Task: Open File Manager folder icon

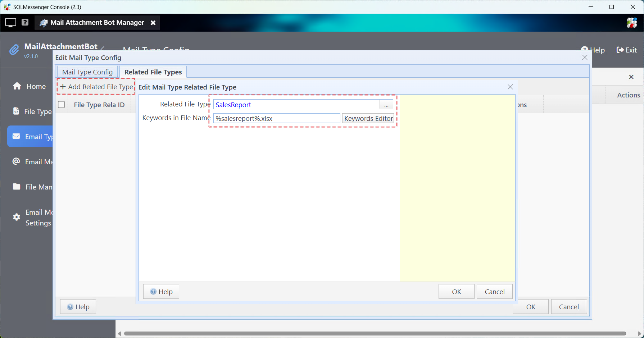Action: pos(17,187)
